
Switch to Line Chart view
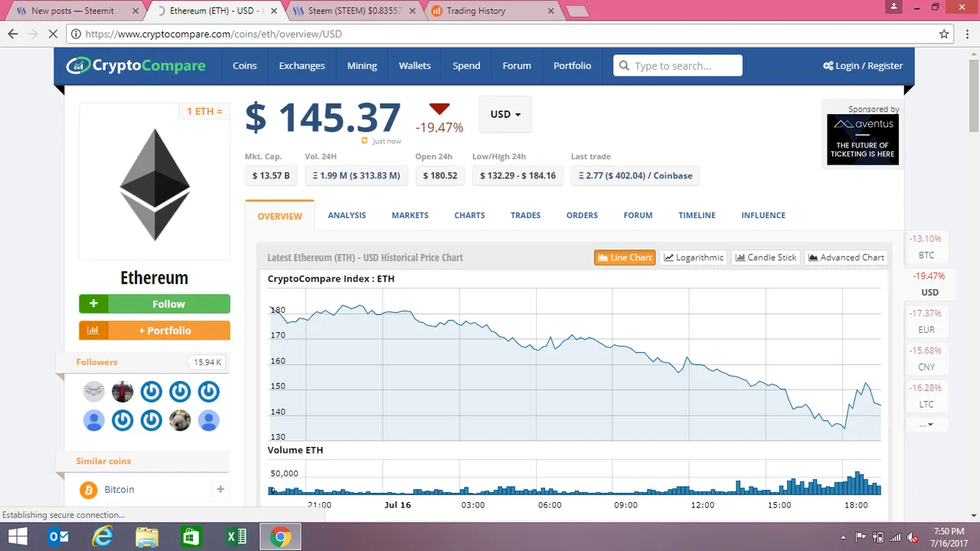coord(625,257)
